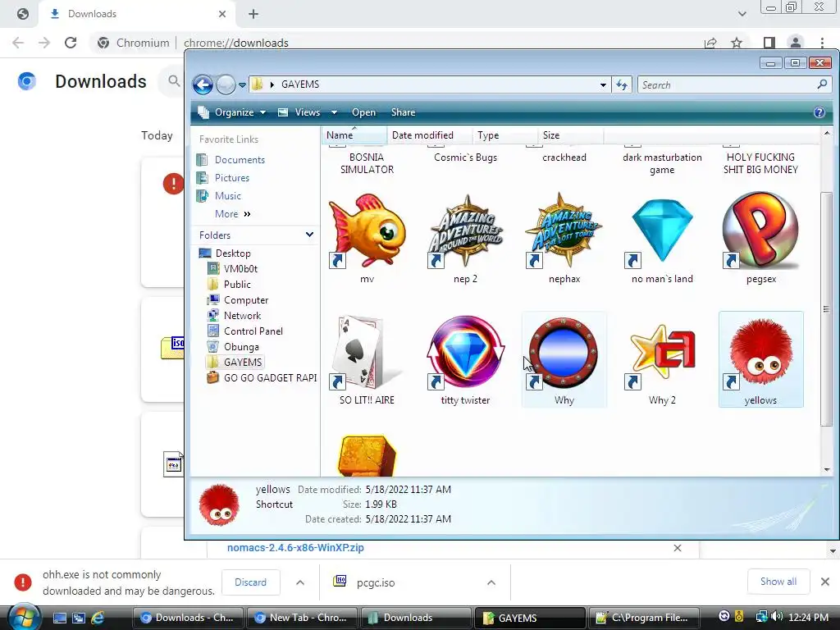Open the Chromium side panel icon
840x630 pixels.
click(x=769, y=43)
